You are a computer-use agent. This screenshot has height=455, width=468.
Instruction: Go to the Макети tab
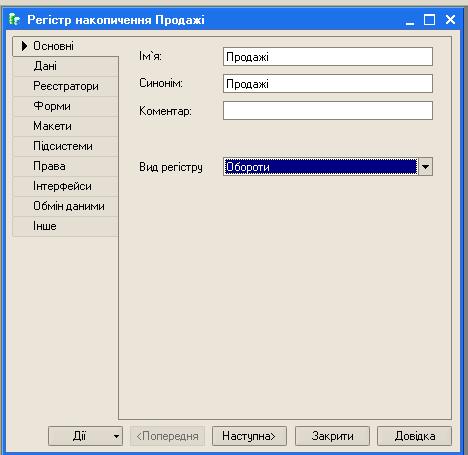pos(65,126)
